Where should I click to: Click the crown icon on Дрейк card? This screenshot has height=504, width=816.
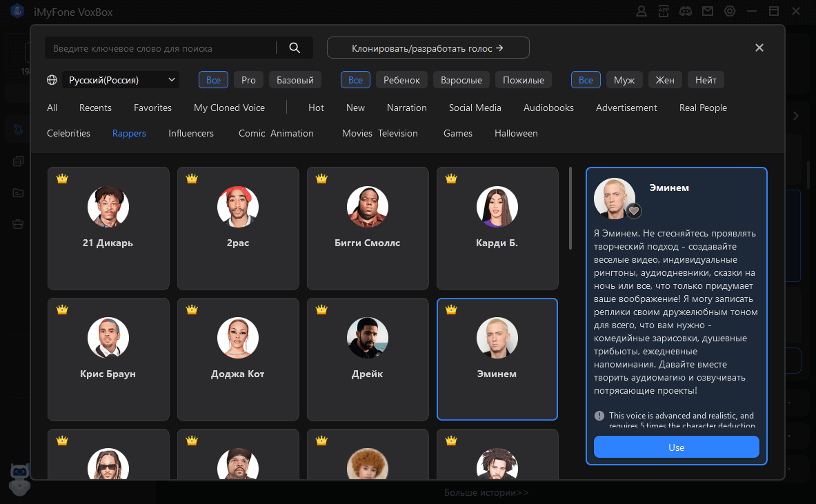point(321,310)
